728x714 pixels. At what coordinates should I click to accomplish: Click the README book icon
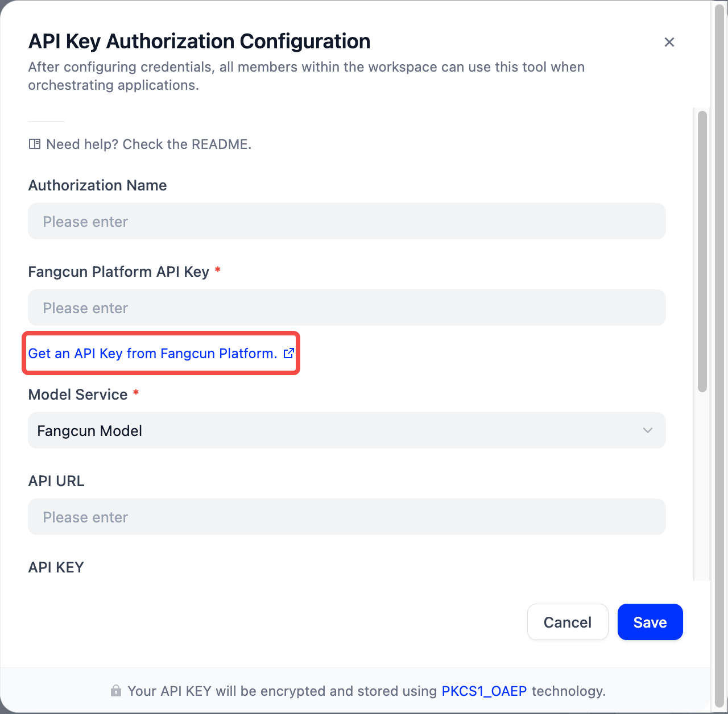pos(35,144)
